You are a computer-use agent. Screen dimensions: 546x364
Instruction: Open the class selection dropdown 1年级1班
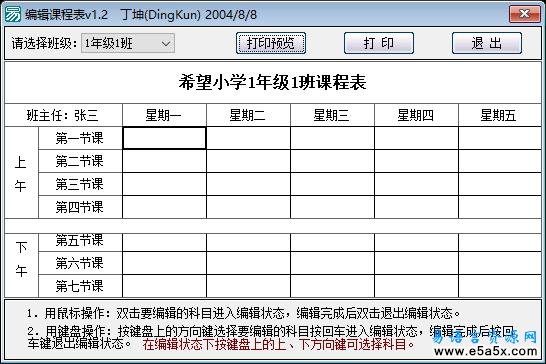[128, 44]
